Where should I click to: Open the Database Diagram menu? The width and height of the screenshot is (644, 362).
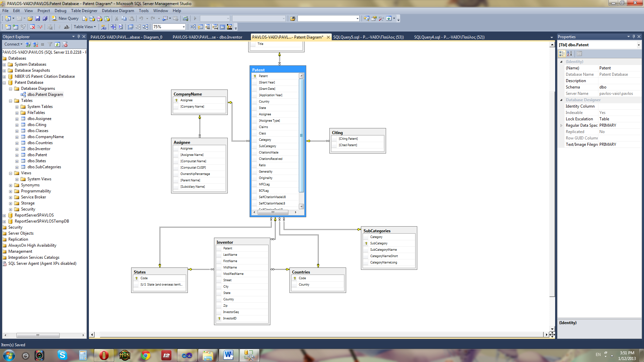coord(118,11)
